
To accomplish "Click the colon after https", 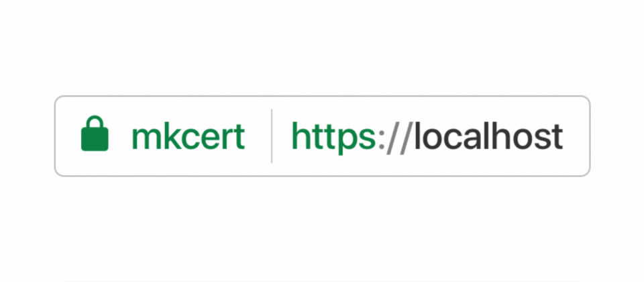I will (381, 140).
